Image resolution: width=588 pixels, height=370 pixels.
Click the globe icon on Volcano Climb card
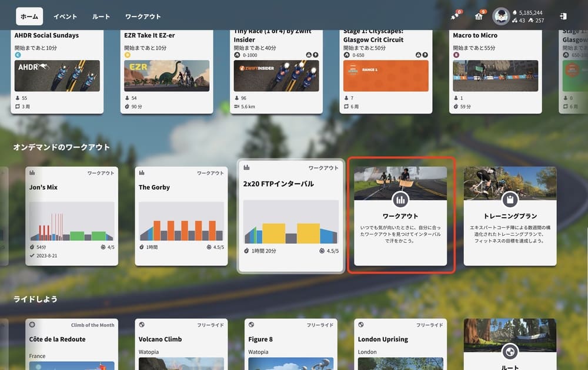[142, 325]
